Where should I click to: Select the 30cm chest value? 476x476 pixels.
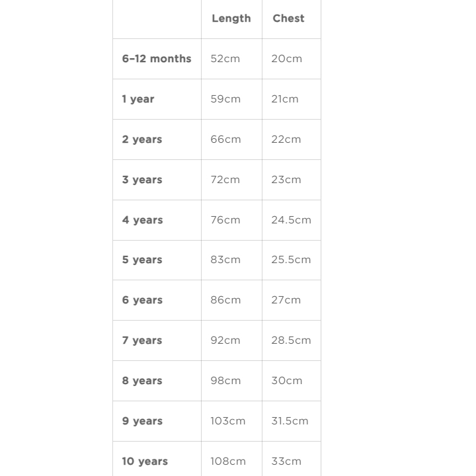286,381
